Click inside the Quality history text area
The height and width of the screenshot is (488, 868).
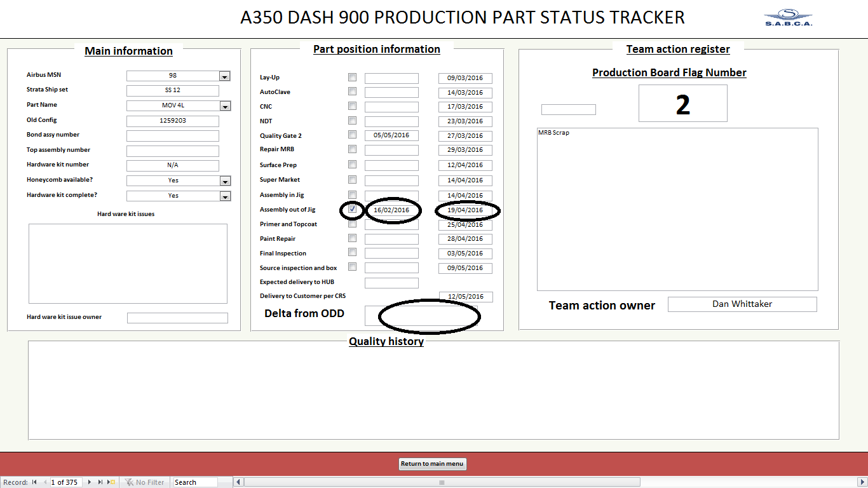433,390
